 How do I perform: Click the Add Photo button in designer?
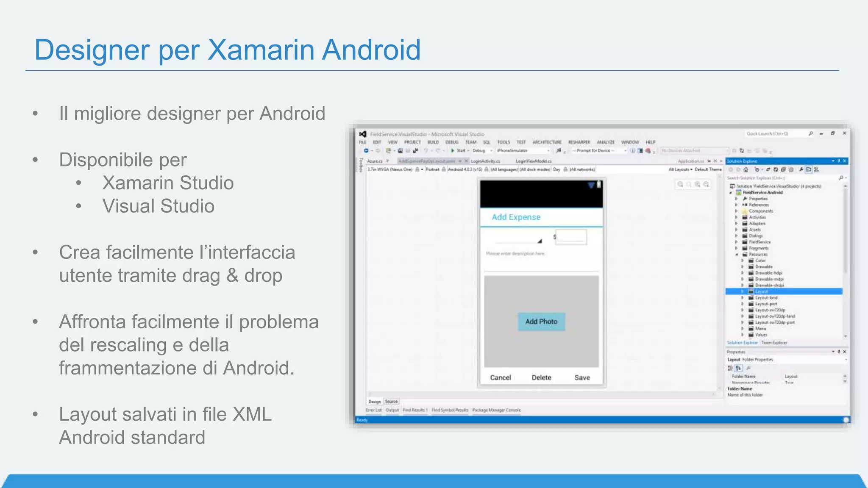[x=541, y=322]
